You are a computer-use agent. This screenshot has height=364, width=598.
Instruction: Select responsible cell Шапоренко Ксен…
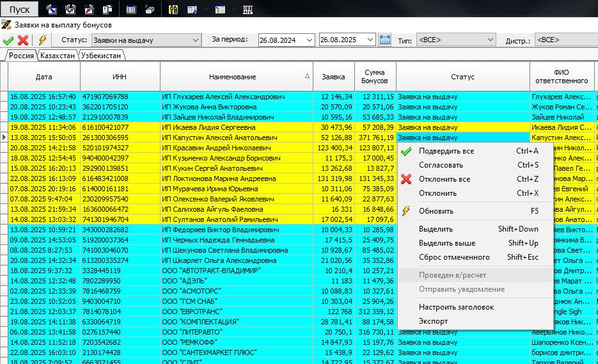pyautogui.click(x=562, y=342)
